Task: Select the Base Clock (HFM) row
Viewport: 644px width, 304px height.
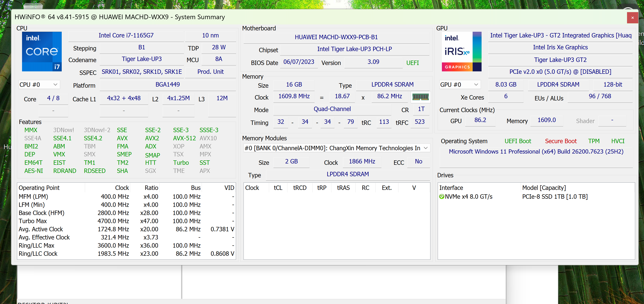Action: coord(126,213)
